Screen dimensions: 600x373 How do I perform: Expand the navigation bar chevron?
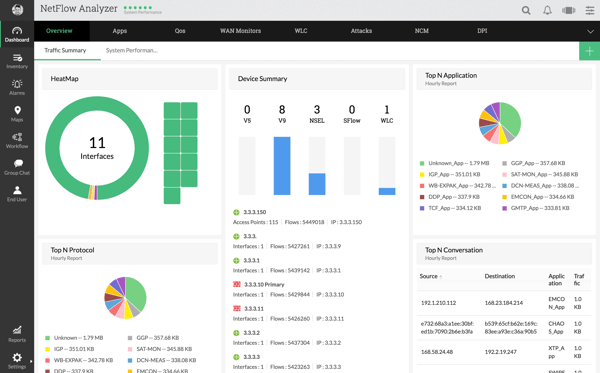coord(590,31)
